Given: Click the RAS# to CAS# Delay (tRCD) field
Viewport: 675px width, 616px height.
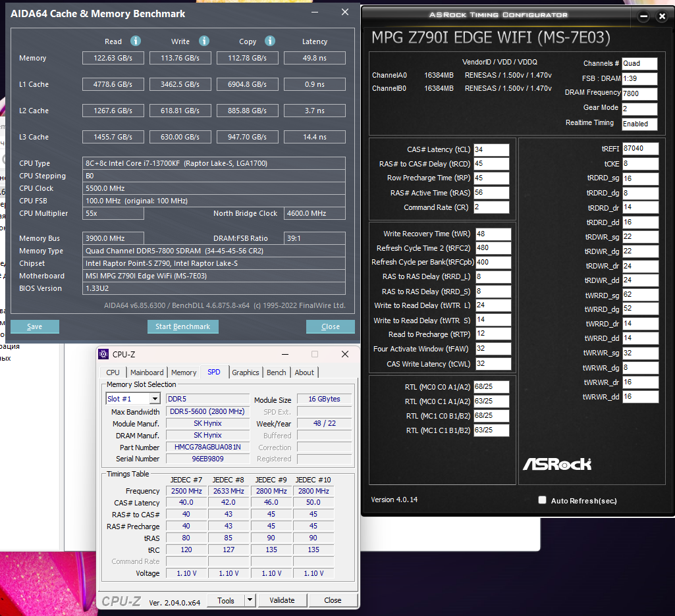Looking at the screenshot, I should coord(491,163).
